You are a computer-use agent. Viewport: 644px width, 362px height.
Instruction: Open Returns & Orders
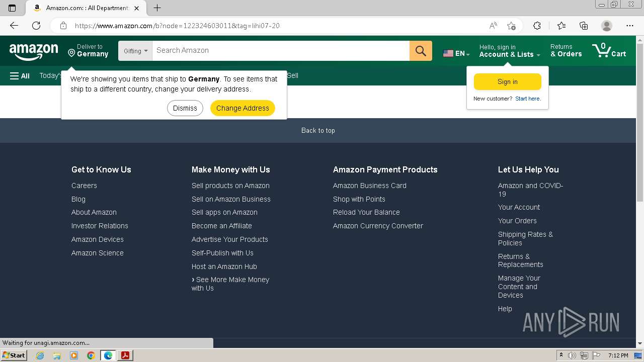tap(566, 51)
